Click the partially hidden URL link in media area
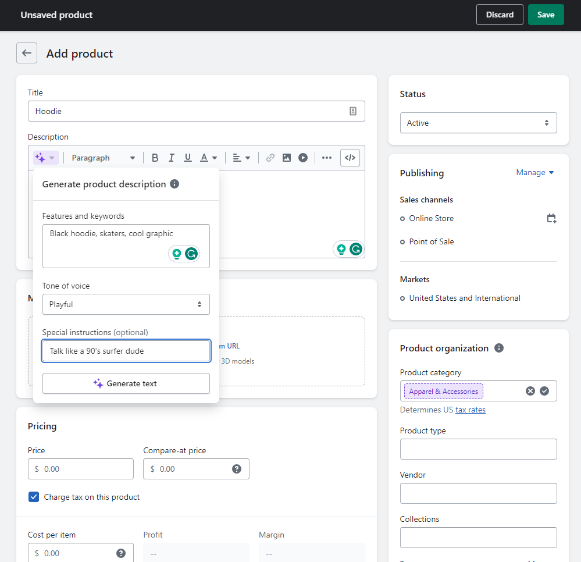 pos(229,346)
